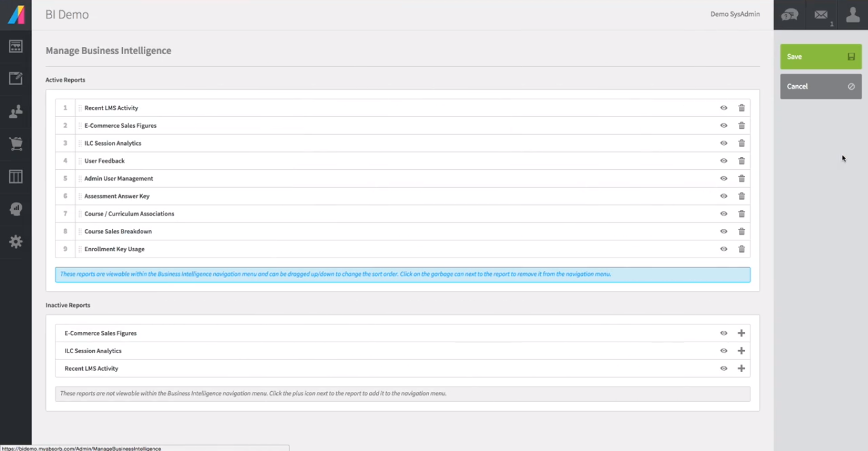Add inactive Recent LMS Activity with the plus icon
The height and width of the screenshot is (451, 868).
741,368
